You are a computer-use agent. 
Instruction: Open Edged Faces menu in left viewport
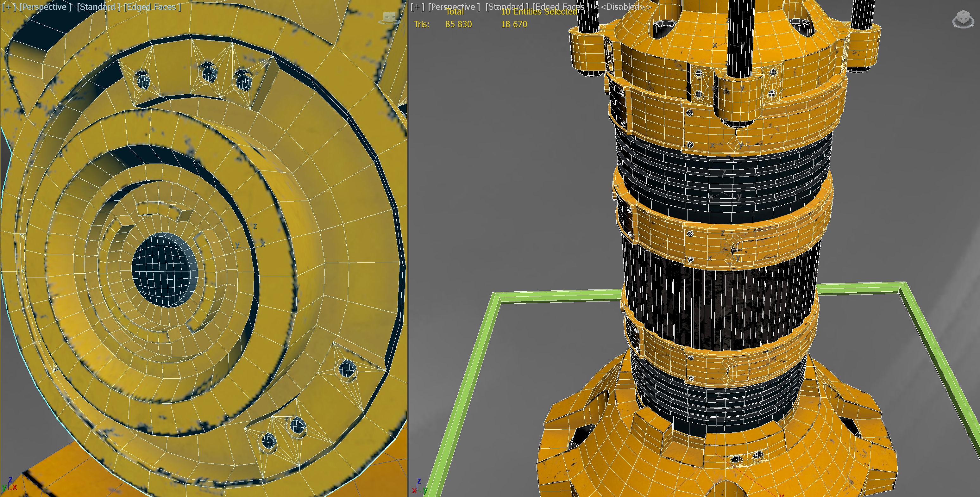click(152, 7)
